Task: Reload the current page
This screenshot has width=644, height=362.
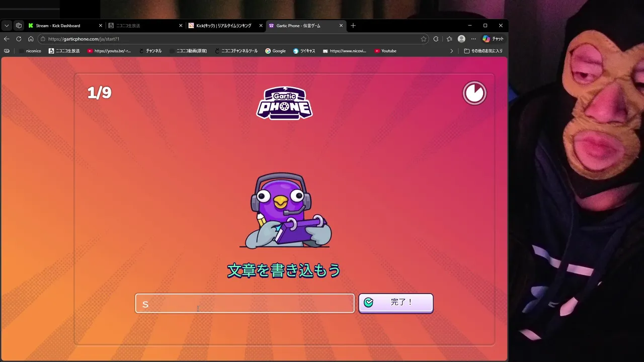Action: (x=19, y=39)
